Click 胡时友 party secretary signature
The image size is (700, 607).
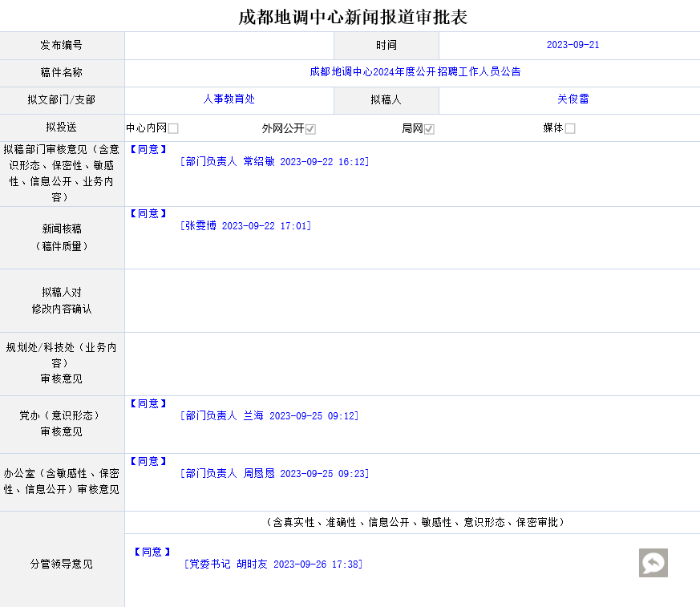click(x=273, y=565)
